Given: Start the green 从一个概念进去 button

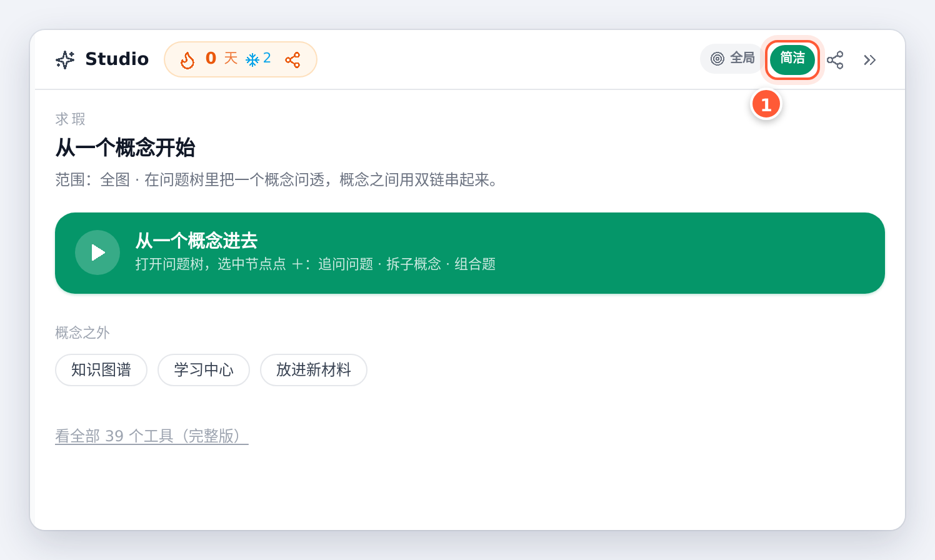Looking at the screenshot, I should [x=470, y=253].
